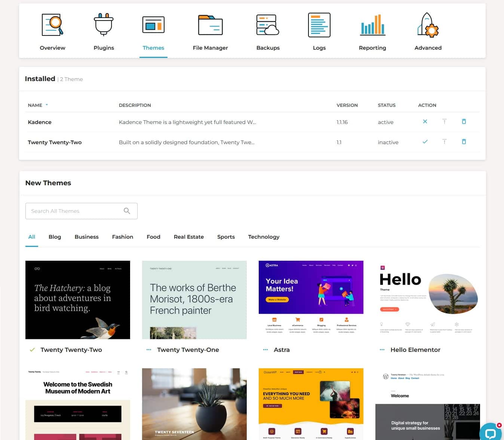
Task: Click the Twenty Twenty-One theme title
Action: 188,350
